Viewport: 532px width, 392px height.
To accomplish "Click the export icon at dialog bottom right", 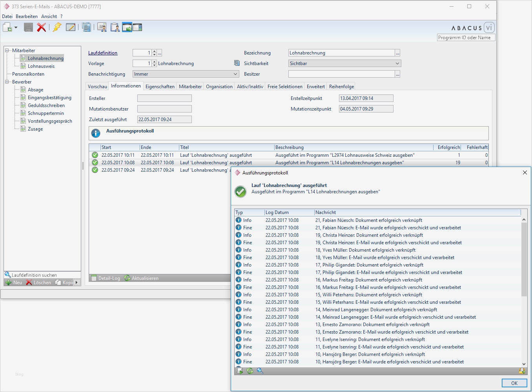I will coord(522,371).
